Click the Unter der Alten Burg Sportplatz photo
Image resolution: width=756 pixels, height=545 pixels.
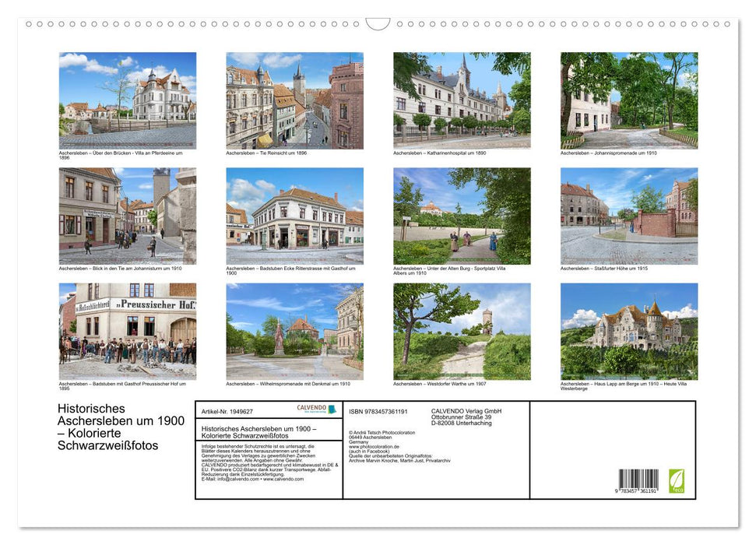[x=462, y=216]
